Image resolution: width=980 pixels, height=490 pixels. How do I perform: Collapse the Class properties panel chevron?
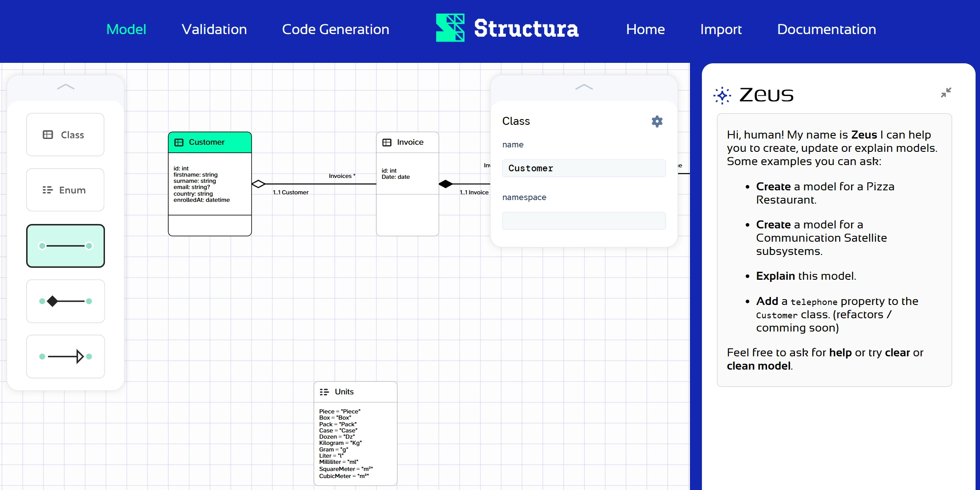(x=584, y=87)
